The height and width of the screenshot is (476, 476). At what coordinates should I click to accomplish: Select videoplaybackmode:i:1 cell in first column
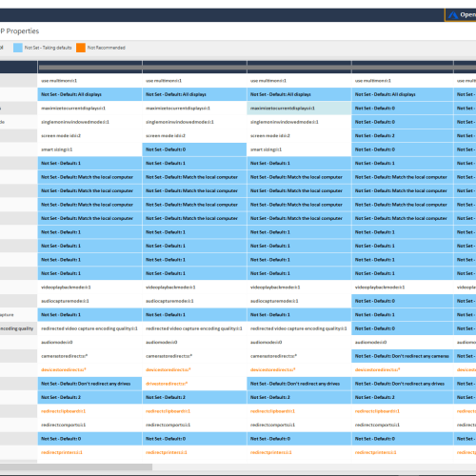89,288
